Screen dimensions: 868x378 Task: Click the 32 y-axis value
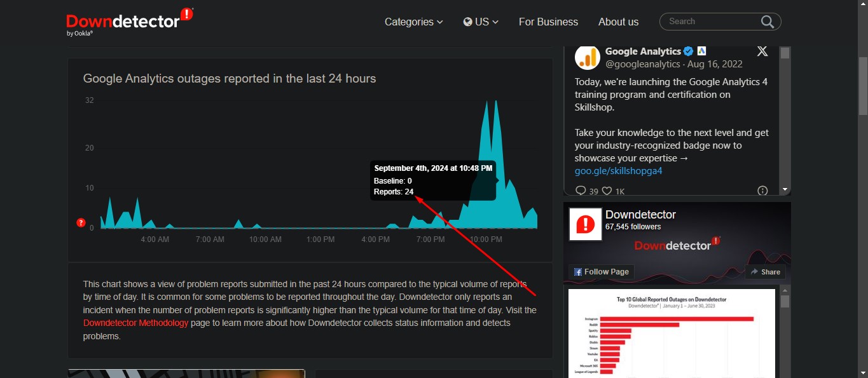tap(90, 100)
